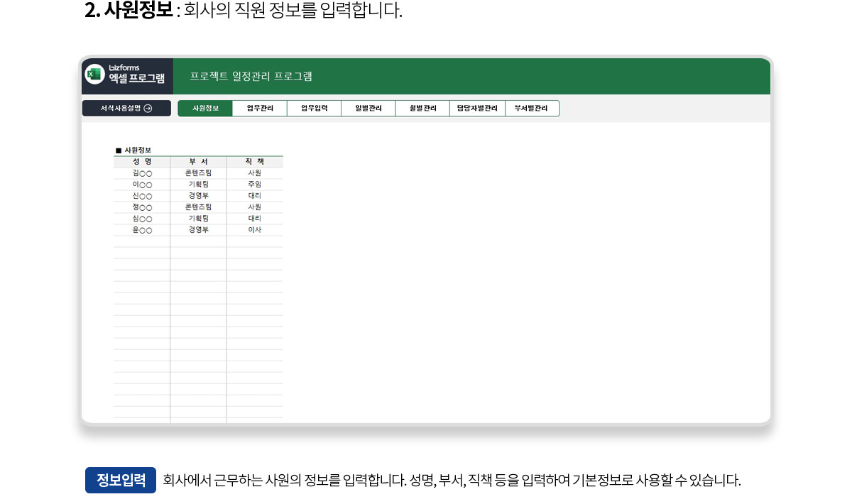
Task: Click 사원 in the 김○○ row
Action: 255,173
